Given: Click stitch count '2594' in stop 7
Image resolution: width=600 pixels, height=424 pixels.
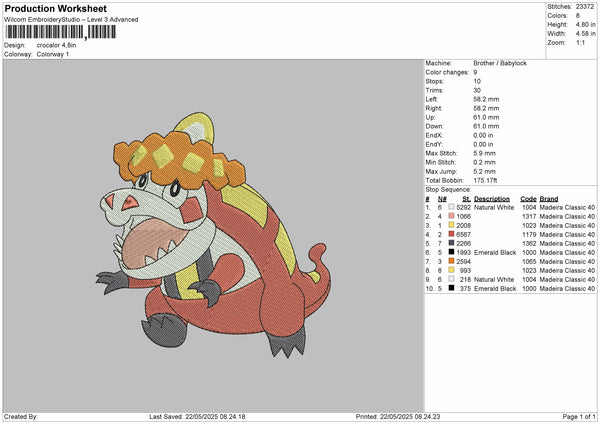Looking at the screenshot, I should click(464, 261).
